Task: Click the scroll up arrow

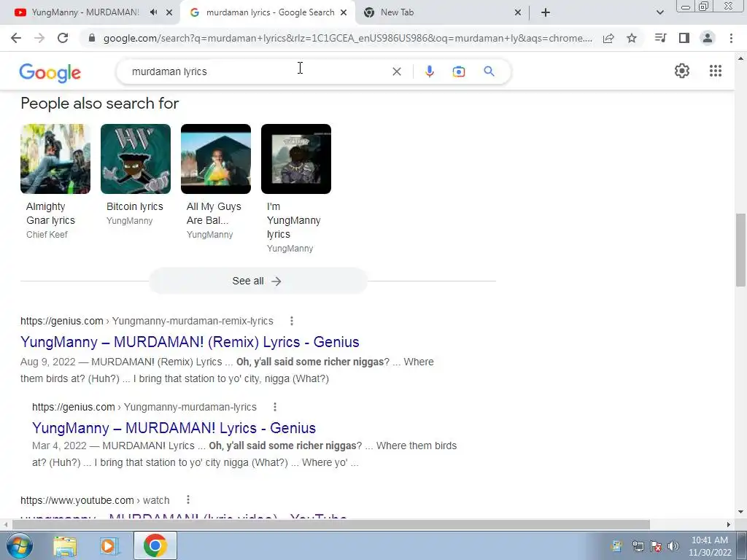Action: click(x=740, y=59)
